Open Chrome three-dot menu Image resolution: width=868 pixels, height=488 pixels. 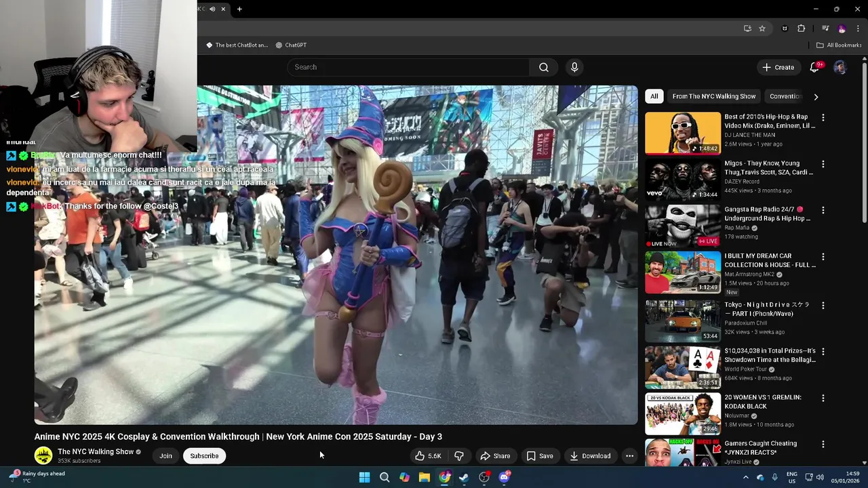[x=858, y=28]
